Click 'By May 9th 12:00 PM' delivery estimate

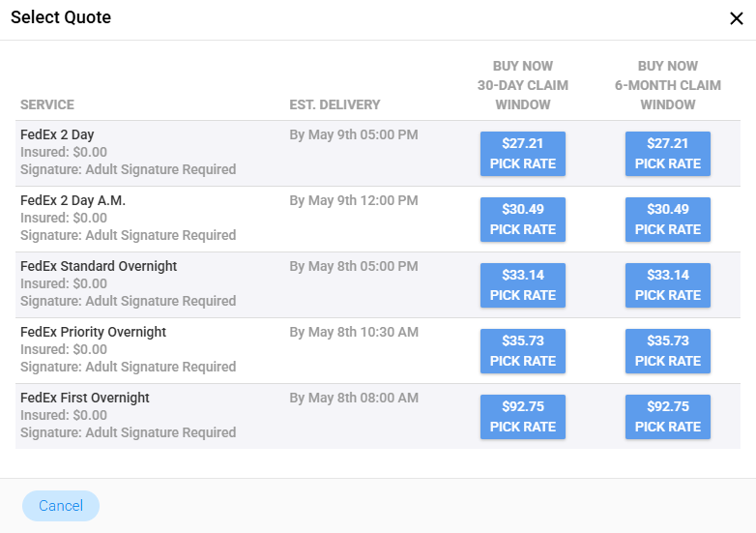354,200
